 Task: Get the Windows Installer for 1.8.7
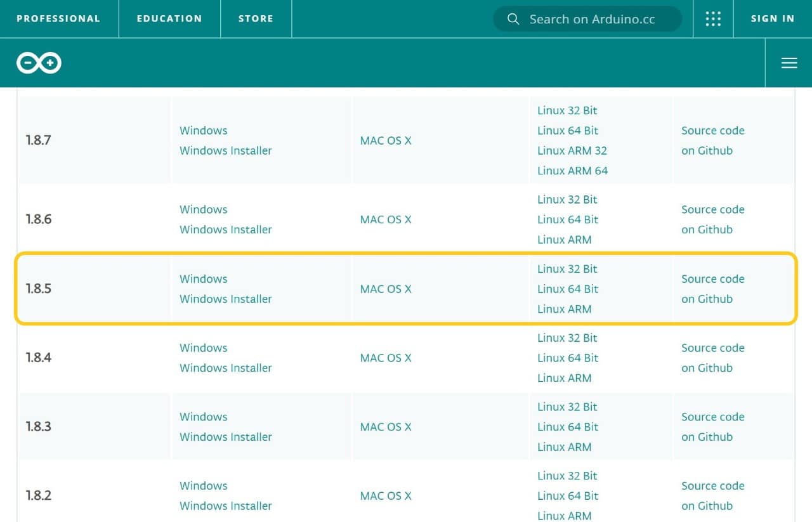coord(225,151)
